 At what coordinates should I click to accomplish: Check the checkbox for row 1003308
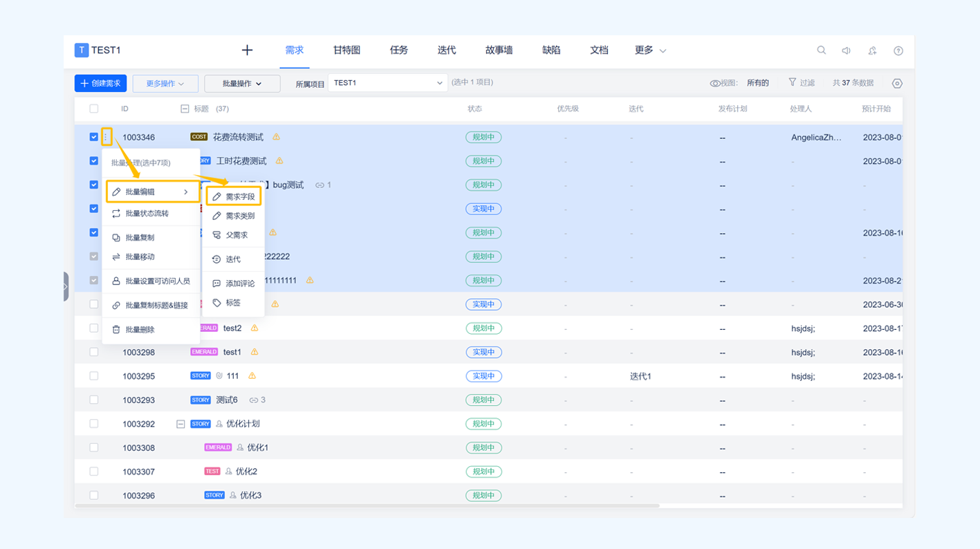(x=94, y=447)
